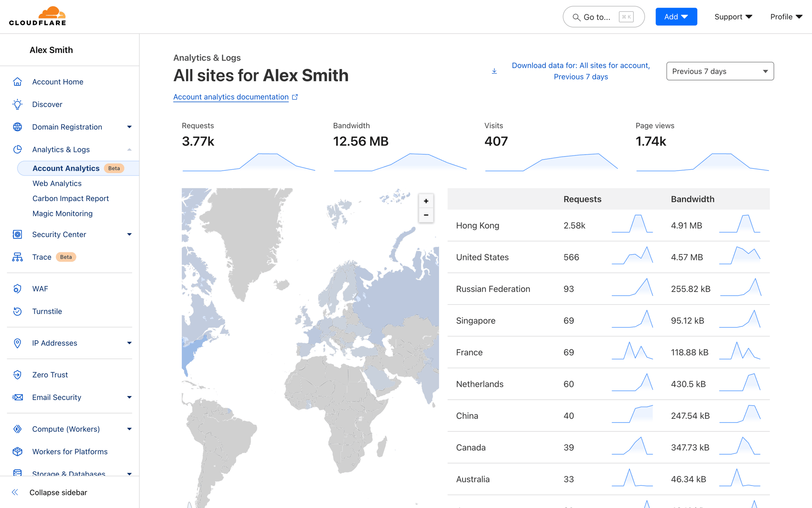812x508 pixels.
Task: Open the Zero Trust page
Action: coord(50,375)
